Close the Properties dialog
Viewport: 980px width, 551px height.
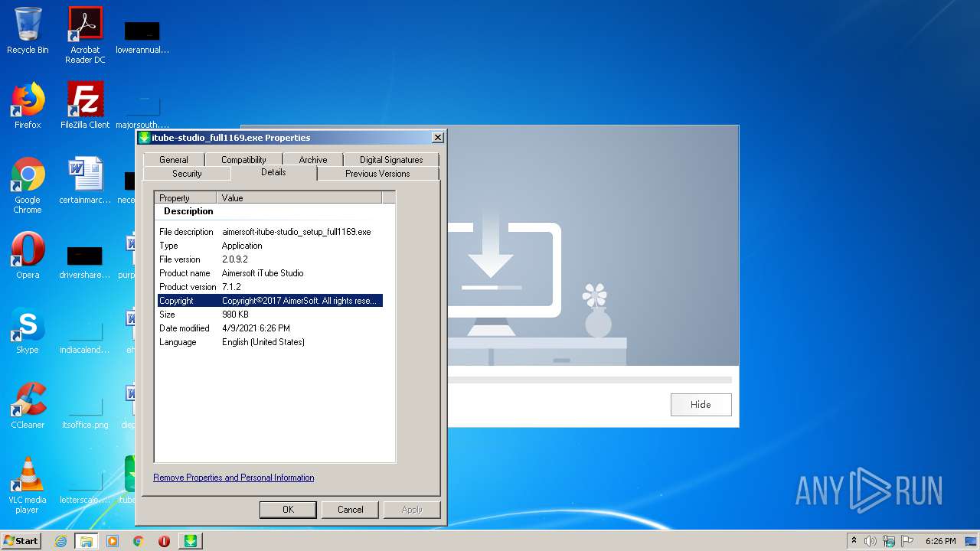pos(437,138)
